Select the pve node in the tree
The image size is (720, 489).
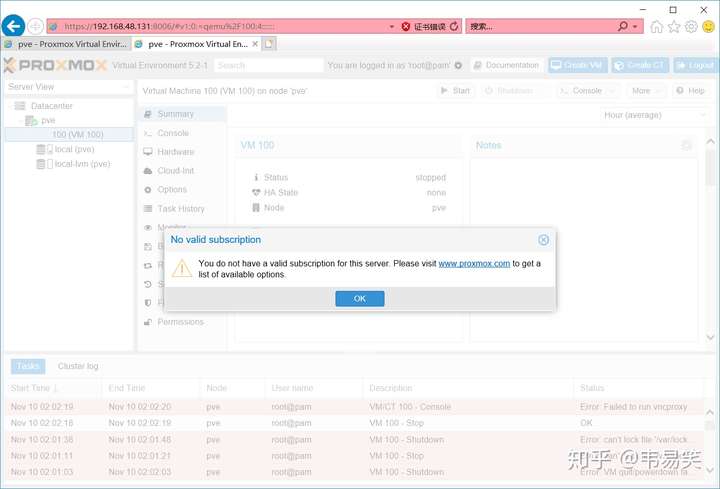click(48, 120)
